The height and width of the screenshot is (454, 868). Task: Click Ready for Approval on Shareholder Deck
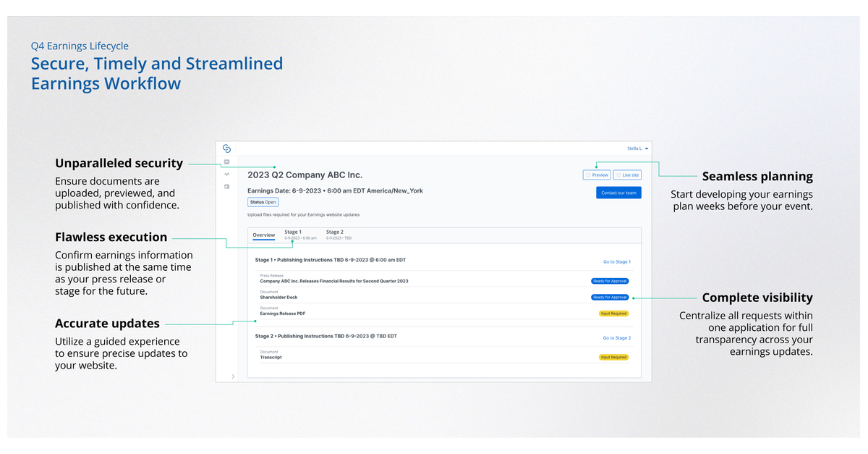tap(610, 297)
